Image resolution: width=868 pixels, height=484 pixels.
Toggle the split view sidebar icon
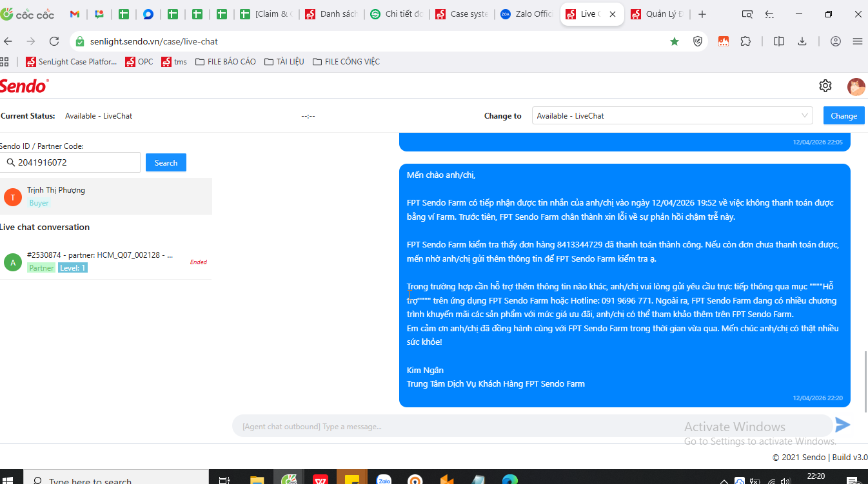pos(779,41)
